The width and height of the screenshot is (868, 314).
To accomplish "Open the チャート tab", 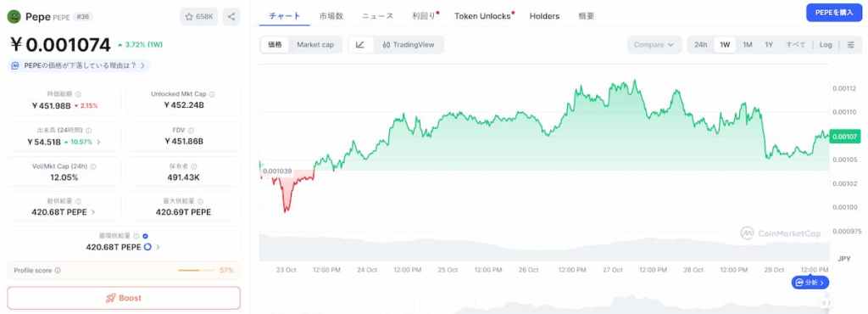I will [285, 16].
